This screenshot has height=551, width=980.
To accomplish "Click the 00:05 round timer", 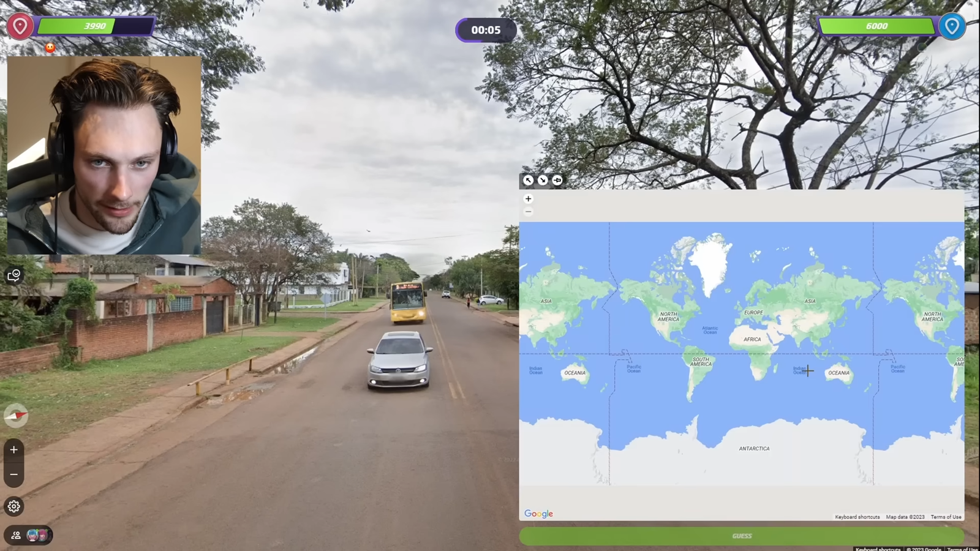I will pyautogui.click(x=486, y=30).
